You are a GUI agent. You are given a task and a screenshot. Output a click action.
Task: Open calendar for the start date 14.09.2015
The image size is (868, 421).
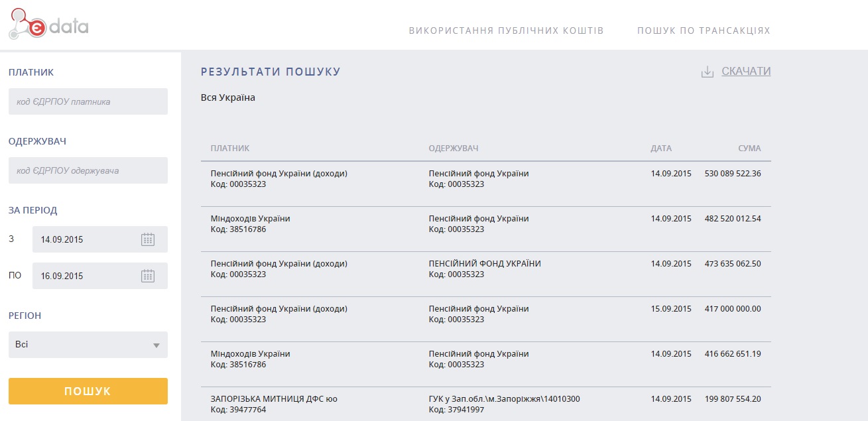148,239
